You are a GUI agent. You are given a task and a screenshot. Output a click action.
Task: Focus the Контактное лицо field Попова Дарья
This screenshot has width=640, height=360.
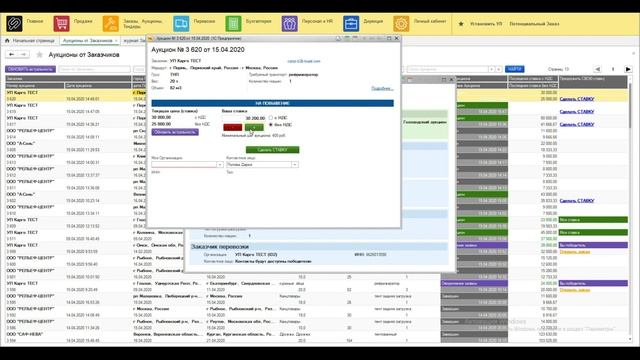coord(259,164)
